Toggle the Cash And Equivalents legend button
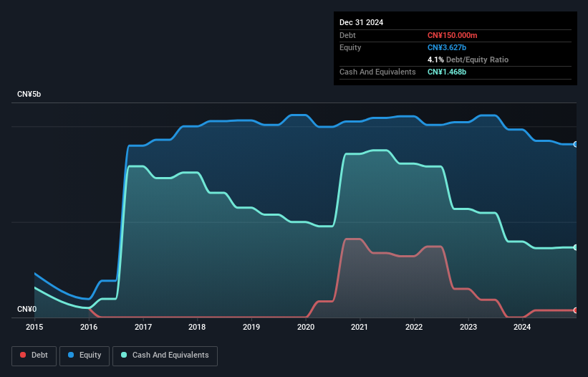This screenshot has width=588, height=377. pyautogui.click(x=165, y=355)
